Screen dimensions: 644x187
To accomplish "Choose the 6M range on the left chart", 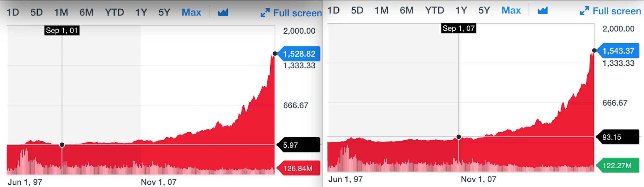I will 86,12.
